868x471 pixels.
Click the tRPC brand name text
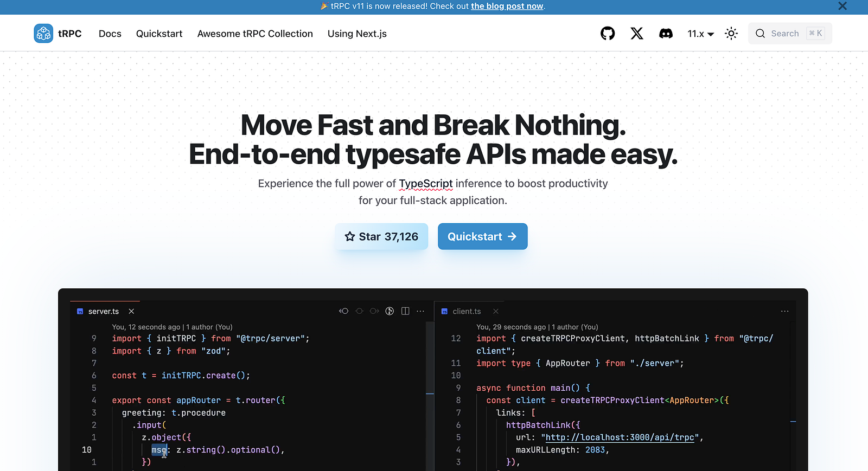point(70,34)
